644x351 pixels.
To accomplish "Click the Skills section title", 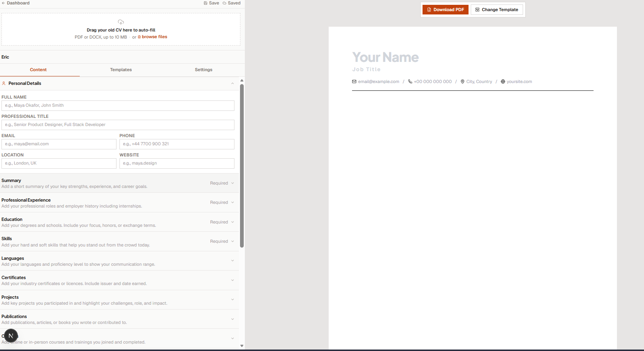I will [7, 239].
